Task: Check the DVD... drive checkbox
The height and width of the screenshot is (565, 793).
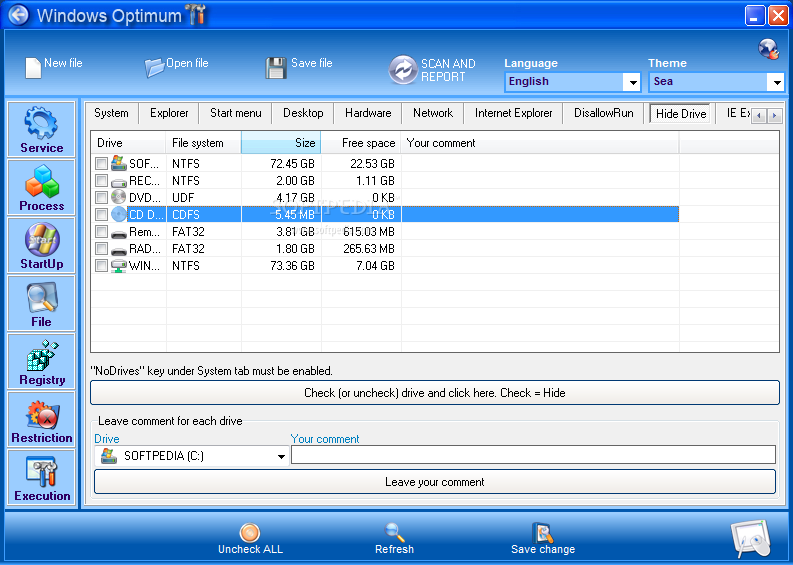Action: [x=102, y=197]
